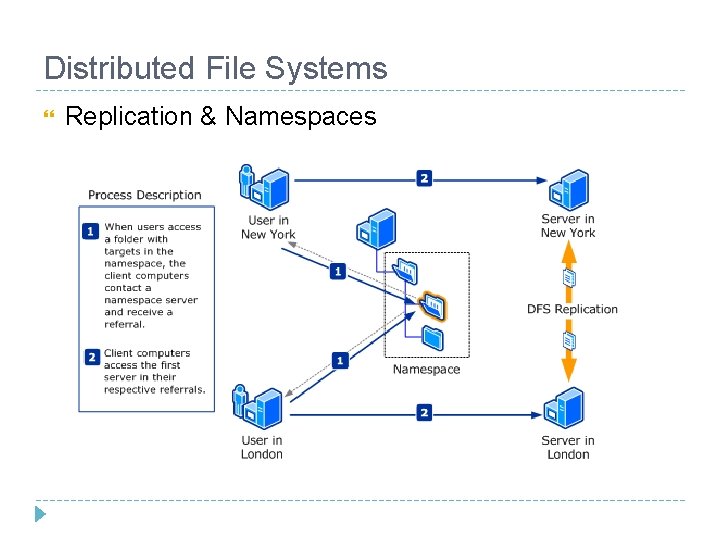Select the bottom closed folder in Namespace

(433, 338)
